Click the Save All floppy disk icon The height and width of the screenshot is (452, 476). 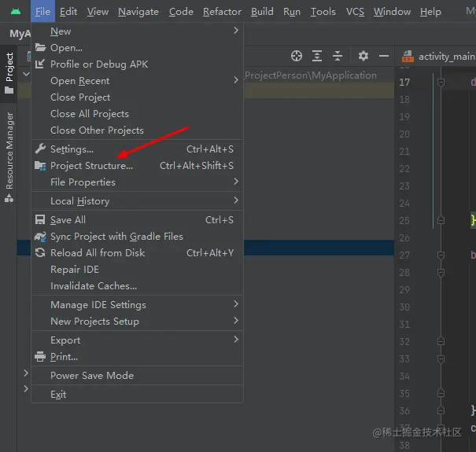click(x=40, y=219)
